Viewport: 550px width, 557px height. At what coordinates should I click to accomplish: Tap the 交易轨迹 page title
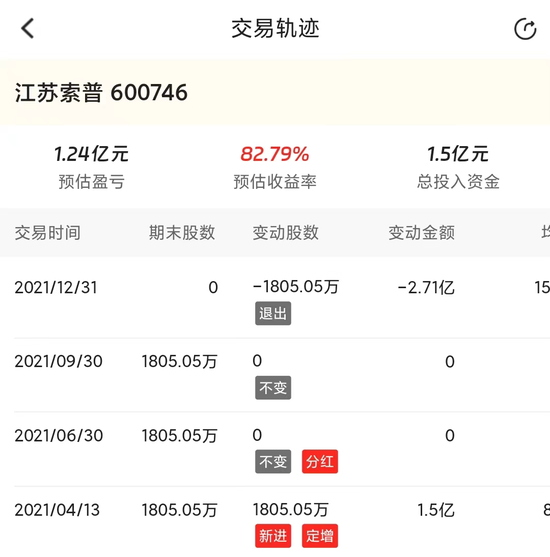pos(275,28)
